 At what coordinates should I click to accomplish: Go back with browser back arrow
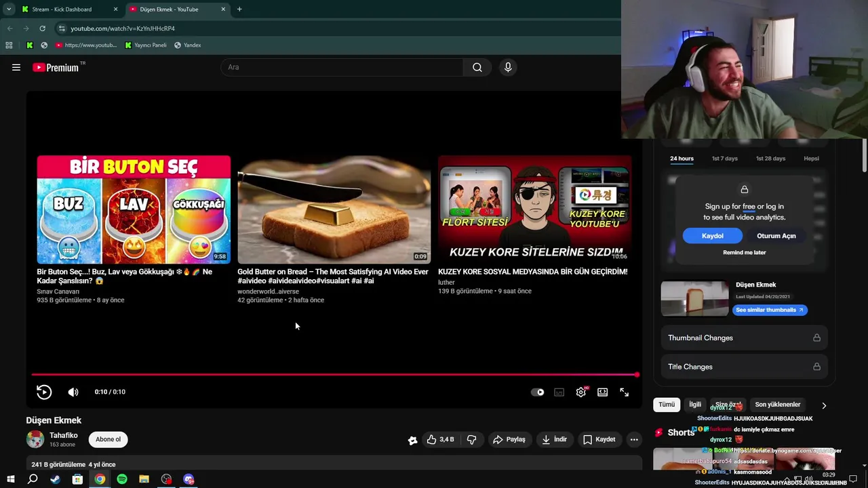click(x=9, y=28)
